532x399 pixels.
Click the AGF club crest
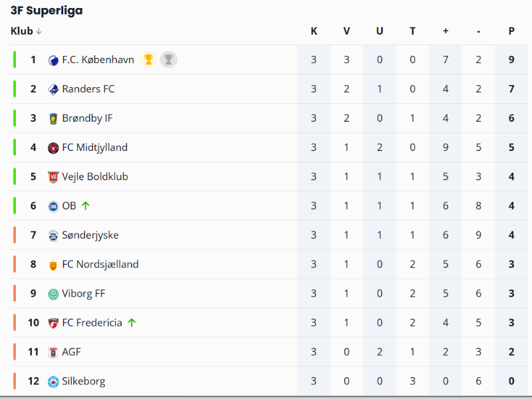point(53,352)
